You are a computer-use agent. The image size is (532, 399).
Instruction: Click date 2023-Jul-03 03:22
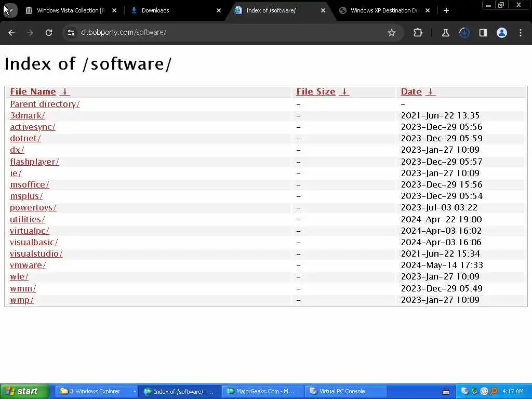click(x=439, y=208)
